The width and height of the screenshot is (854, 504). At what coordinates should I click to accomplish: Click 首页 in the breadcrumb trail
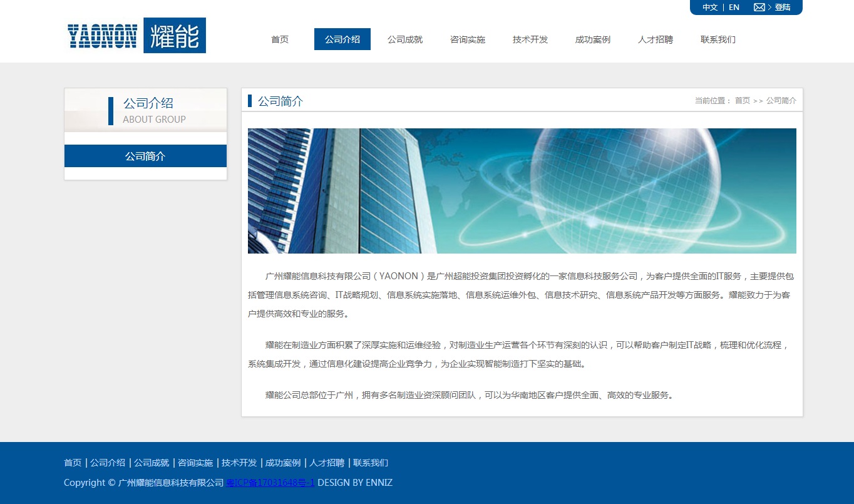pos(742,101)
